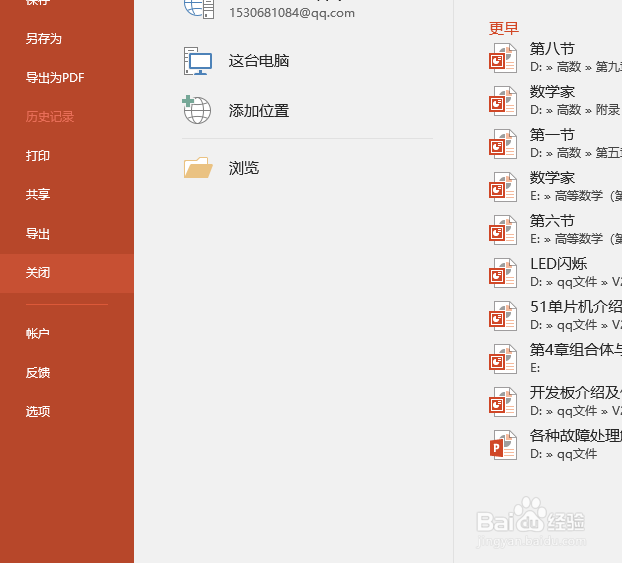Open recent file 第八节
Image resolution: width=622 pixels, height=563 pixels.
pos(552,49)
